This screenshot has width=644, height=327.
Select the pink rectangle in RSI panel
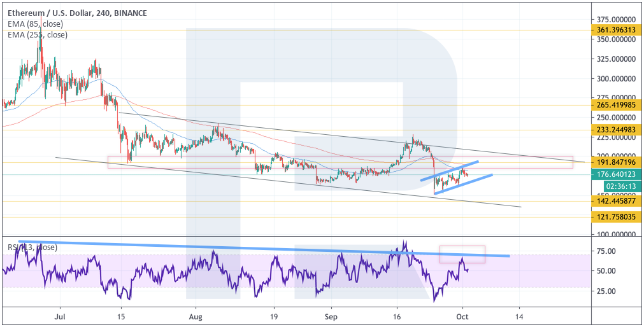(x=462, y=254)
